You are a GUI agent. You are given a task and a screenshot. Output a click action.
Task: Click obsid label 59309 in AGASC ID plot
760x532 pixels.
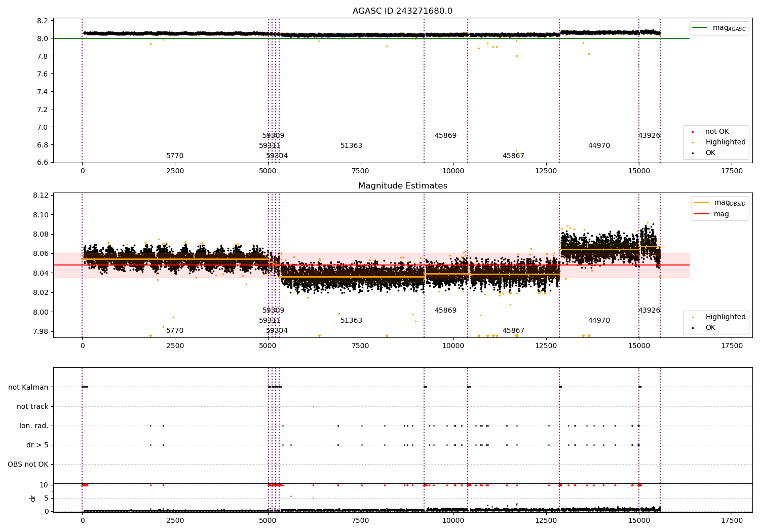[x=273, y=136]
